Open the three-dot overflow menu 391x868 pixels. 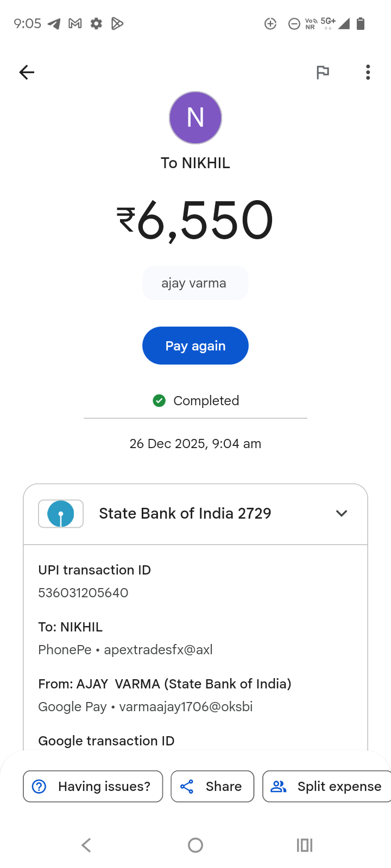368,72
